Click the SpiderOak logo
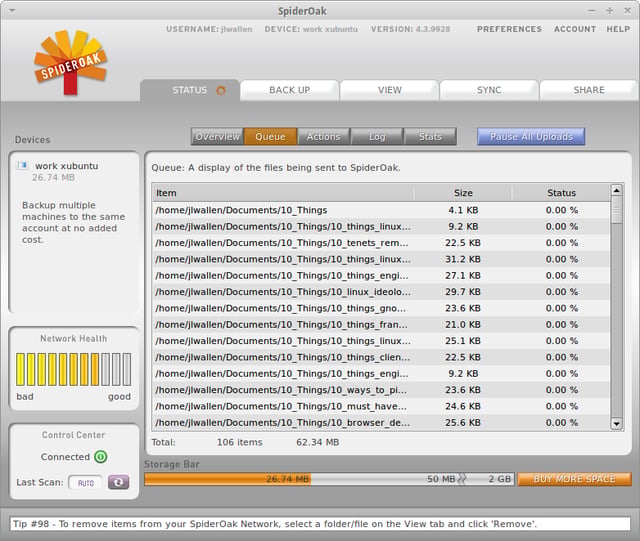The width and height of the screenshot is (640, 541). 70,62
